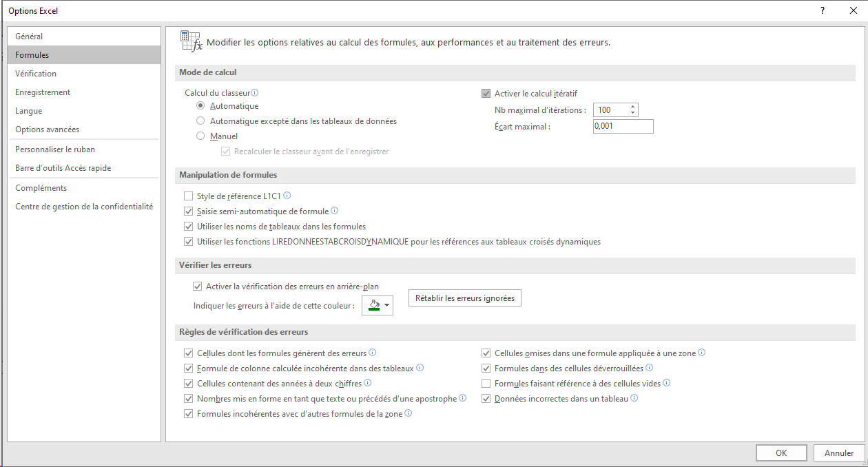868x467 pixels.
Task: Close the Options Excel dialog
Action: (853, 10)
